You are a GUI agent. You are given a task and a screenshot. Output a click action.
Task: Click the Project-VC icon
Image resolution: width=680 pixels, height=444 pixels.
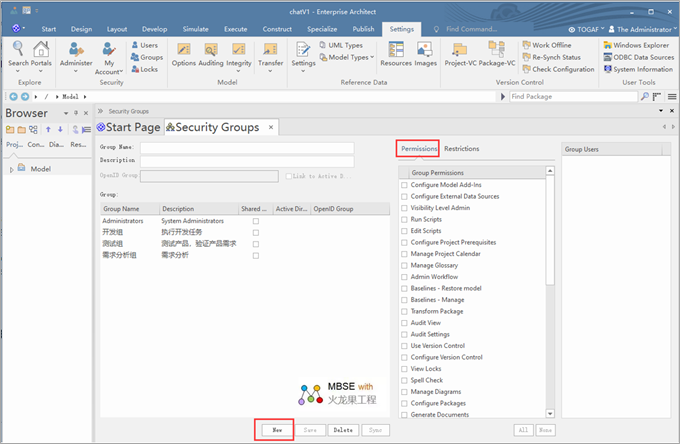coord(459,49)
